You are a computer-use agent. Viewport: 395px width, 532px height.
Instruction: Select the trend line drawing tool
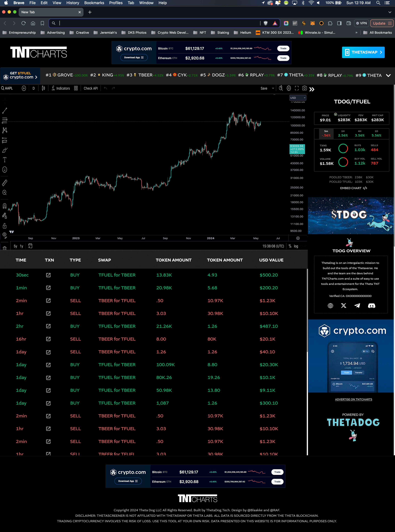pyautogui.click(x=5, y=111)
